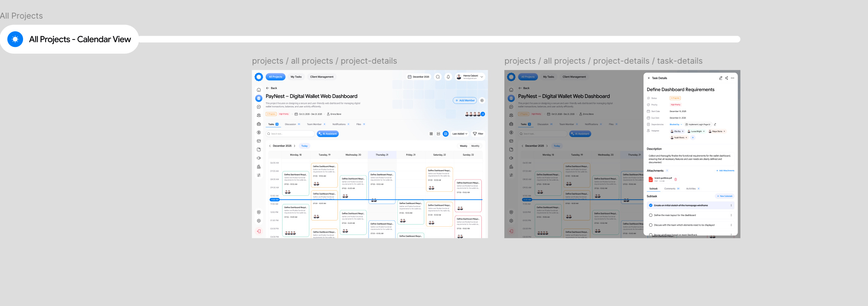Click the pencil edit icon in Task Details header
This screenshot has width=868, height=306.
(720, 78)
